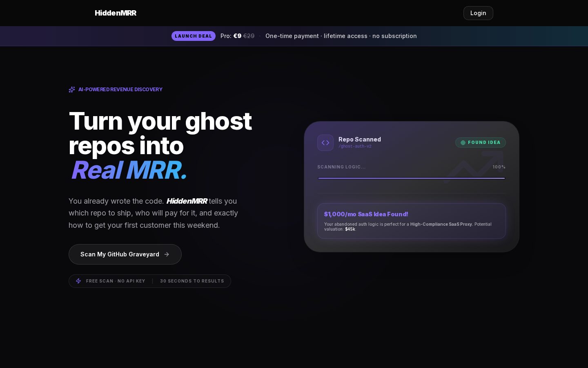Screen dimensions: 588x368
Task: Click target icon in FOUND IDEA badge
Action: [x=463, y=143]
